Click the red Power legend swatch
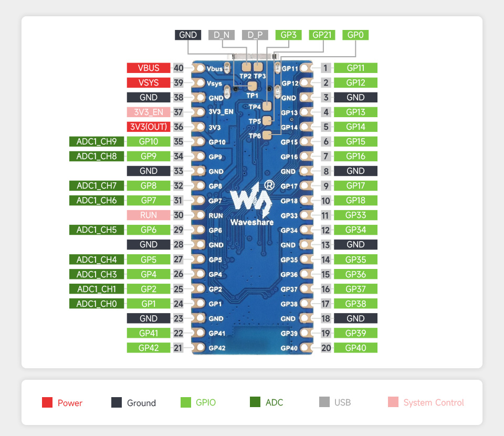Viewport: 504px width, 436px height. 48,402
